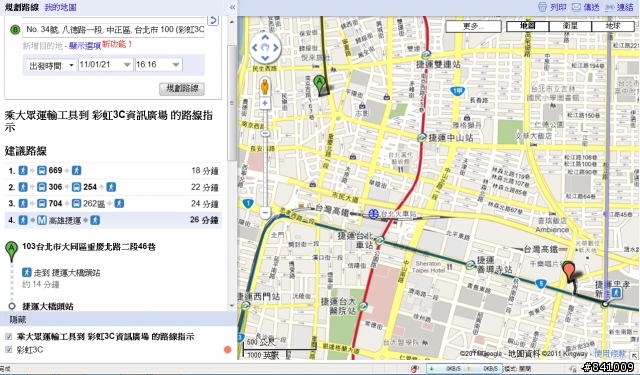Pan map down with the navigation arrow
The height and width of the screenshot is (375, 640).
[x=265, y=58]
